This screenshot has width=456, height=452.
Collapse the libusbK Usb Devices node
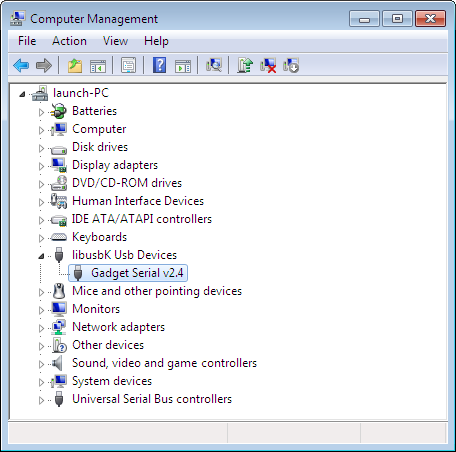coord(41,256)
